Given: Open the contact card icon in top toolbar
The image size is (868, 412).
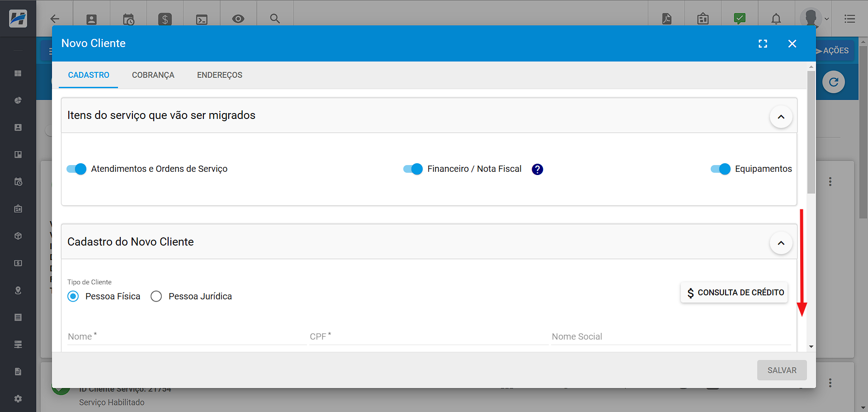Looking at the screenshot, I should pyautogui.click(x=91, y=19).
